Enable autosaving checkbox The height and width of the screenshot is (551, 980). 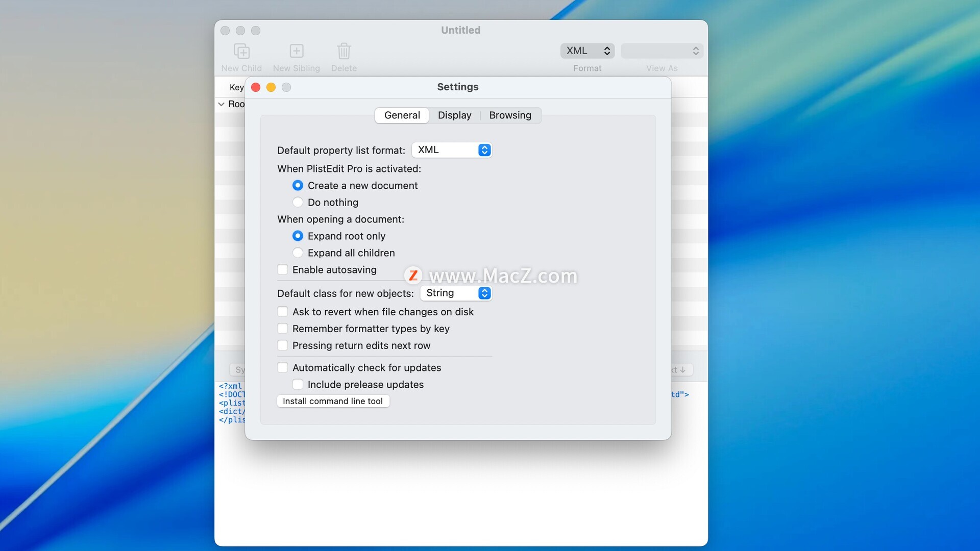[x=282, y=269]
